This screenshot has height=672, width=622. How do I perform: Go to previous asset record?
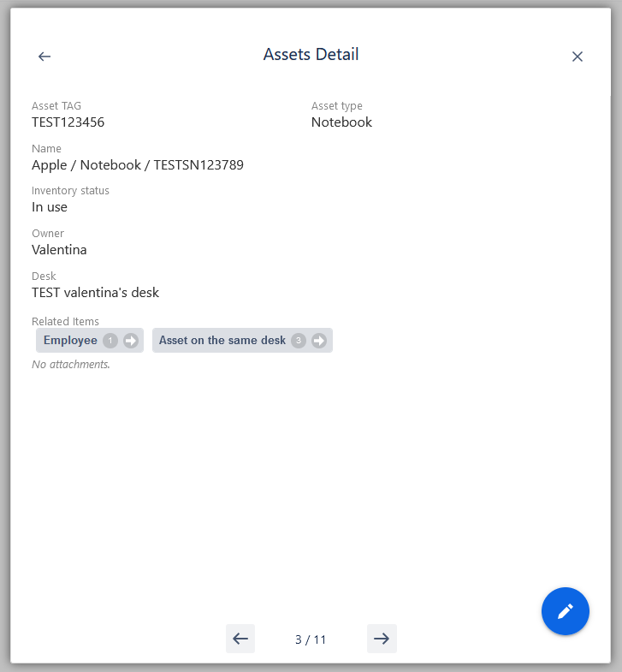[x=240, y=639]
